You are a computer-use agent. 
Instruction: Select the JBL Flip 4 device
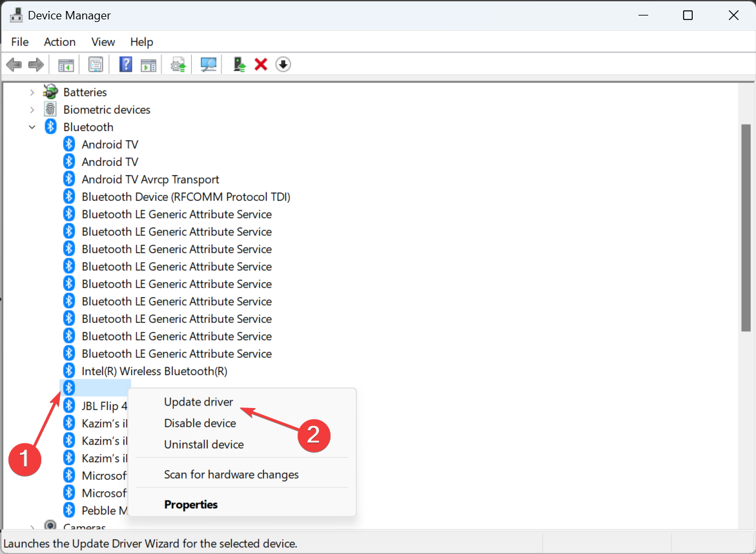click(104, 406)
